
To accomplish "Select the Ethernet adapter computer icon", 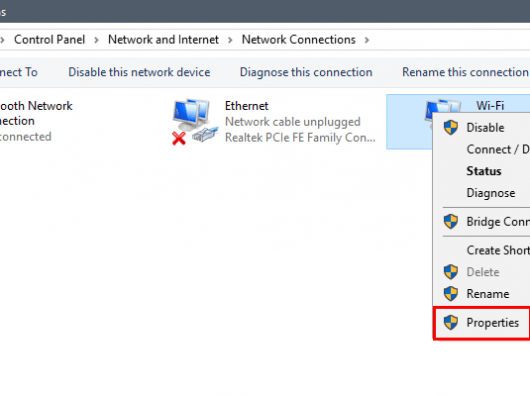I will (x=194, y=122).
